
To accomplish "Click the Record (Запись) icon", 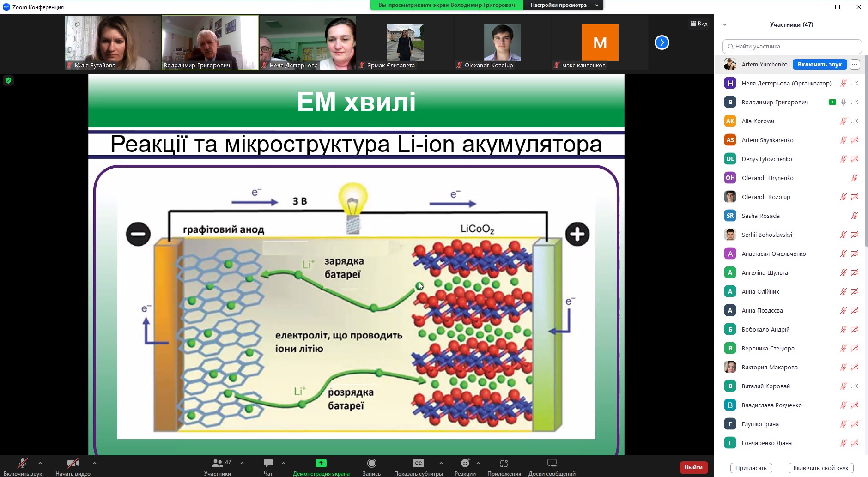I will pos(371,463).
